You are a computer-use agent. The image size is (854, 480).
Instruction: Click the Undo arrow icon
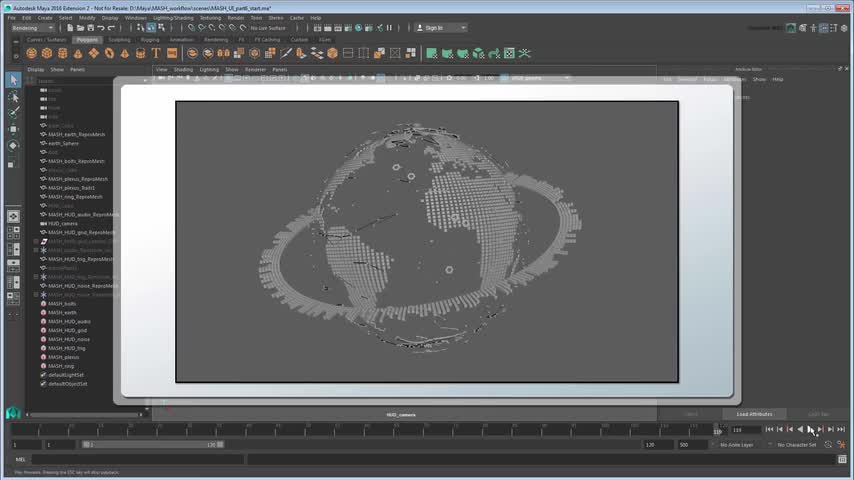click(101, 28)
